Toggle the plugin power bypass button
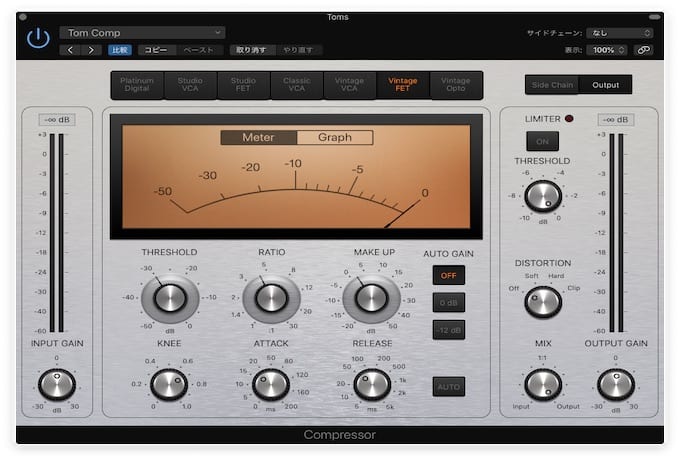 tap(38, 40)
